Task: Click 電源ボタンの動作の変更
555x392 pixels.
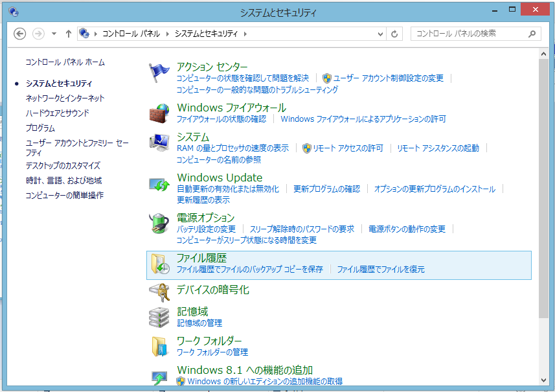Action: pyautogui.click(x=407, y=229)
